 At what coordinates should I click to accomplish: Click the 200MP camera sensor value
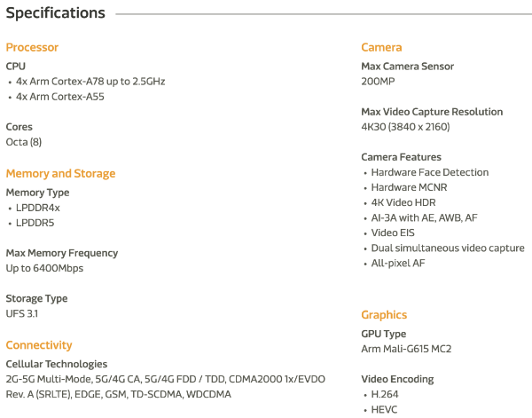(379, 81)
